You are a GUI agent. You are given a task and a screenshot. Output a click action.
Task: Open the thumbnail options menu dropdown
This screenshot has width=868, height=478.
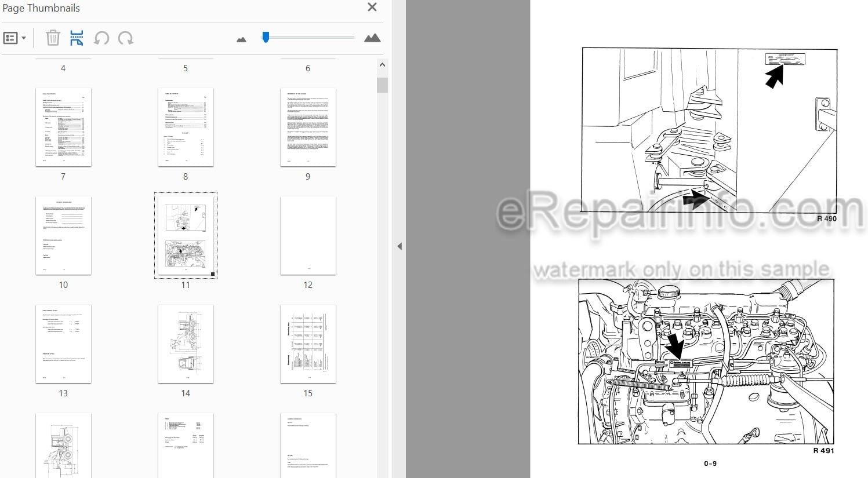coord(14,38)
